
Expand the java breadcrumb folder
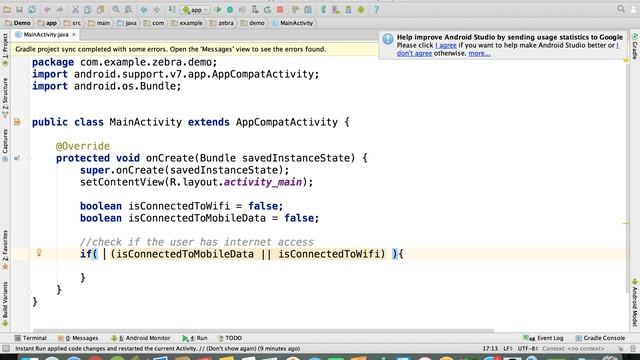click(127, 23)
